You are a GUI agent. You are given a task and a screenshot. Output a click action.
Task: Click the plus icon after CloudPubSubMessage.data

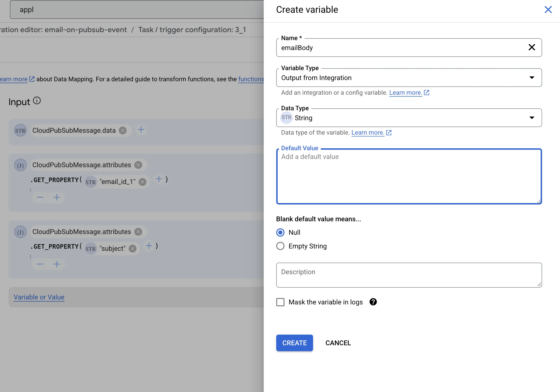click(141, 130)
